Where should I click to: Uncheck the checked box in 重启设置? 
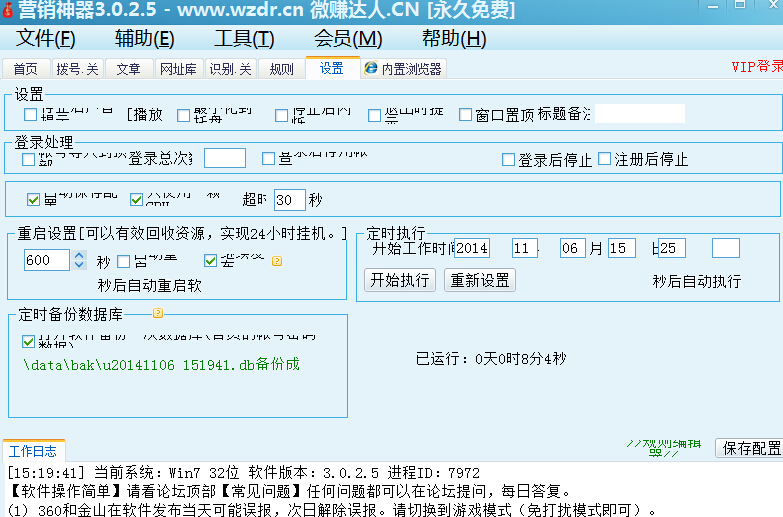coord(210,260)
